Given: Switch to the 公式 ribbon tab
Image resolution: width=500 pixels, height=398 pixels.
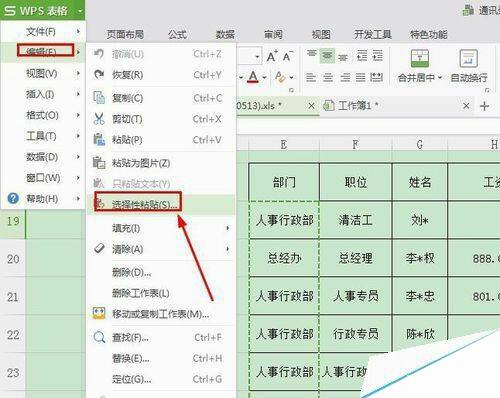Looking at the screenshot, I should pyautogui.click(x=177, y=34).
